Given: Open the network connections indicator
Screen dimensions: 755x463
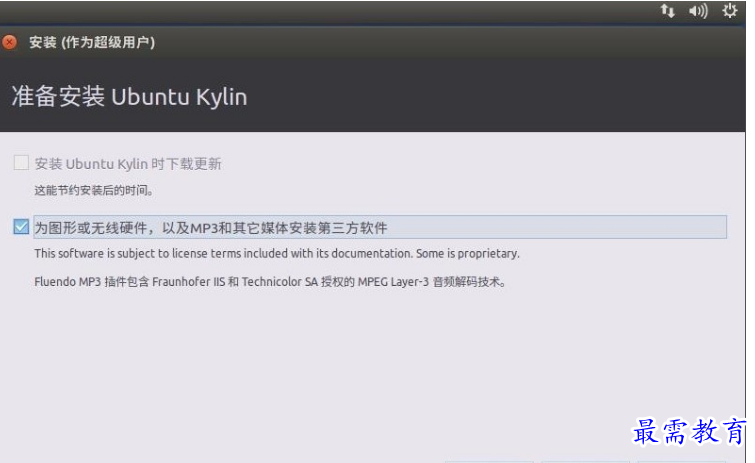Looking at the screenshot, I should [667, 11].
